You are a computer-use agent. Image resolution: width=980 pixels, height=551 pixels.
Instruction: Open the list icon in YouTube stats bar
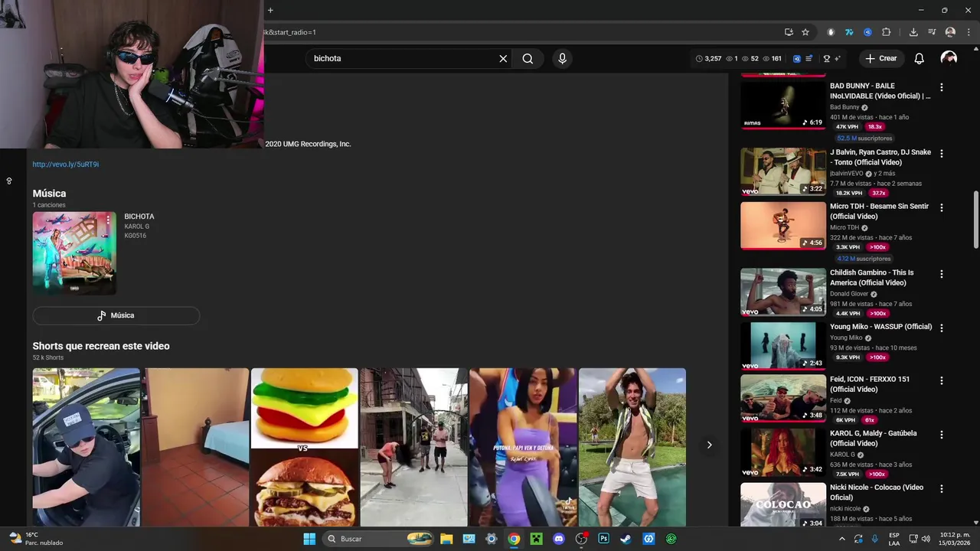(809, 58)
